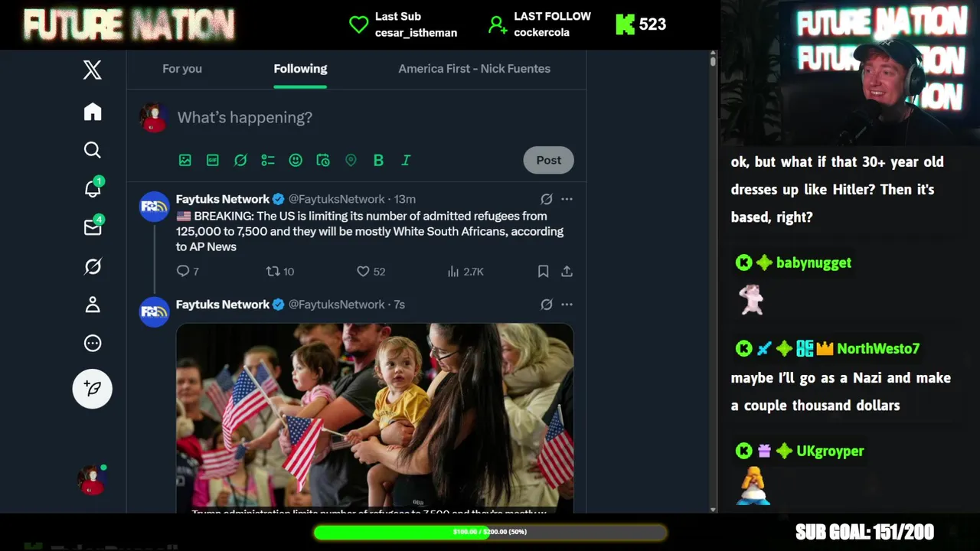Add media image icon in composer
Screen dimensions: 980x551
tap(185, 160)
